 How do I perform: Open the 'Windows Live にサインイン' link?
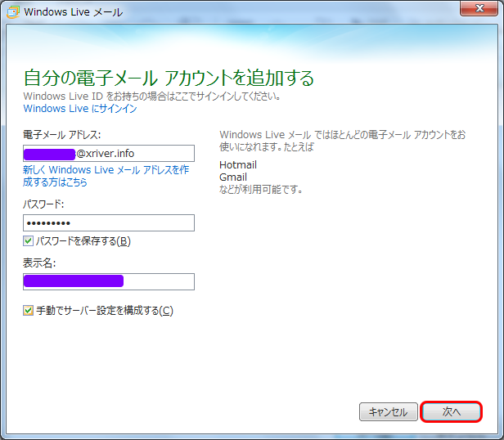(79, 109)
